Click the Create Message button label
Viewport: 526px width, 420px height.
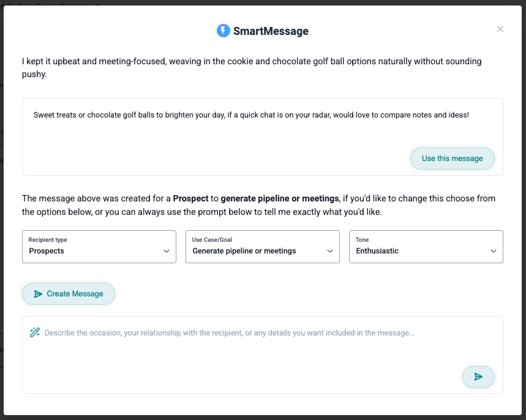75,294
